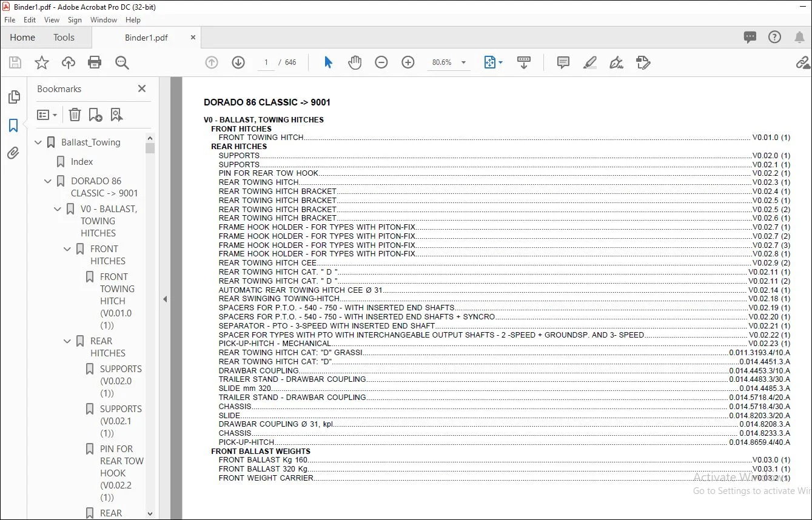Close the Bookmarks panel

click(142, 88)
